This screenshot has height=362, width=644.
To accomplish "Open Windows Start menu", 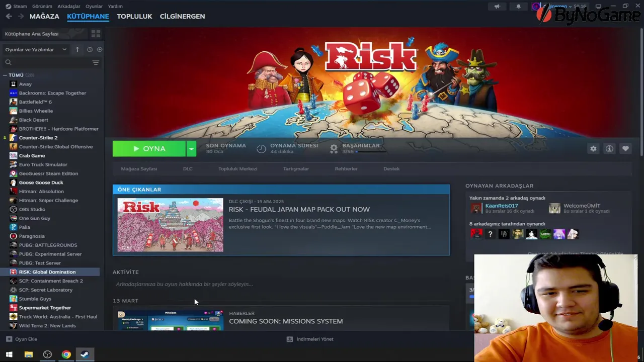I will [9, 354].
